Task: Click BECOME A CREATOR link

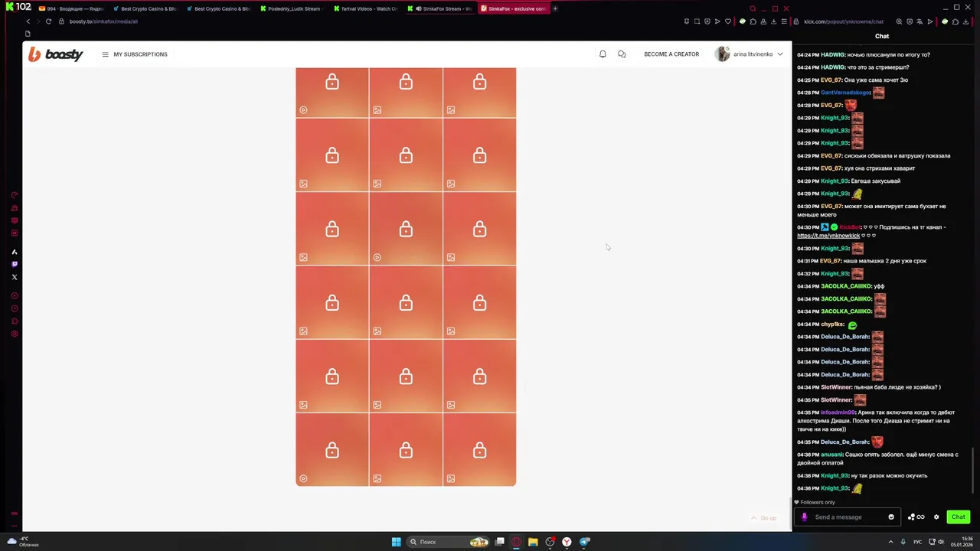Action: 671,54
